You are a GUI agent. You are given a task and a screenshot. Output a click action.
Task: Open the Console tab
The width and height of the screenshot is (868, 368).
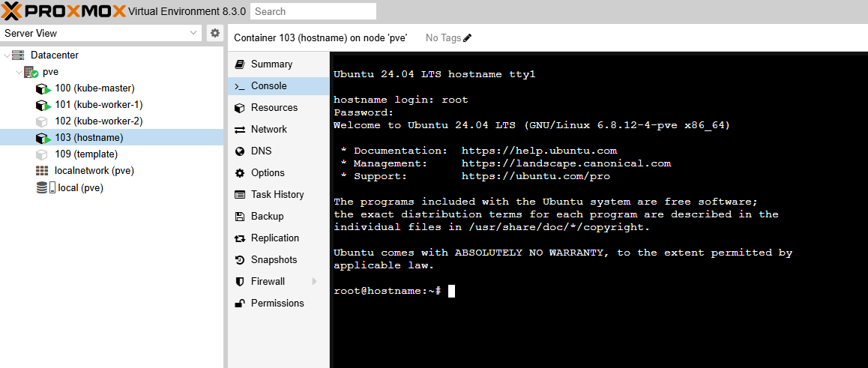coord(278,85)
